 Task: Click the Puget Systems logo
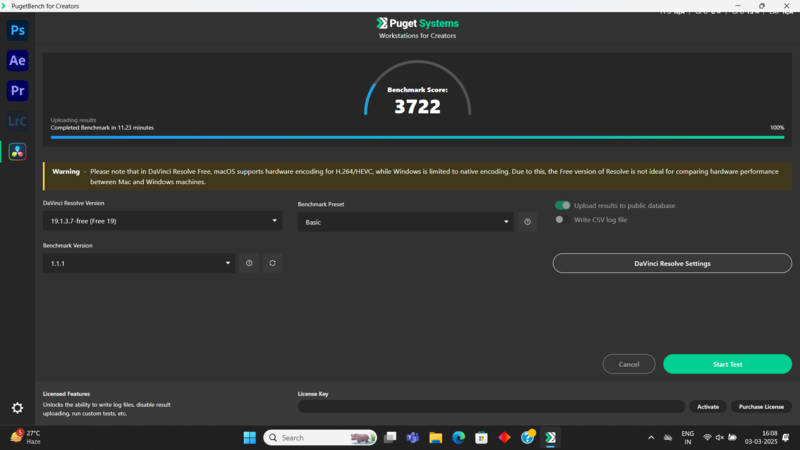tap(417, 23)
